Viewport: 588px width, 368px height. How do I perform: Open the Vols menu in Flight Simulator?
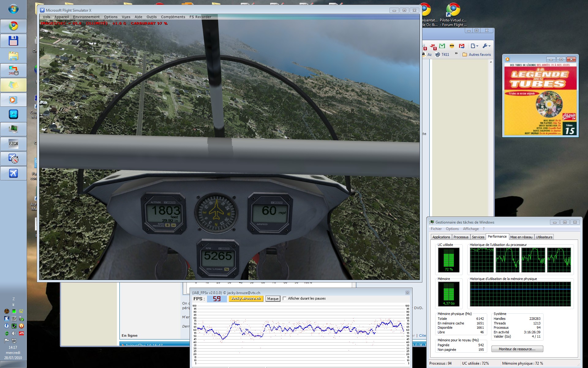pyautogui.click(x=47, y=17)
